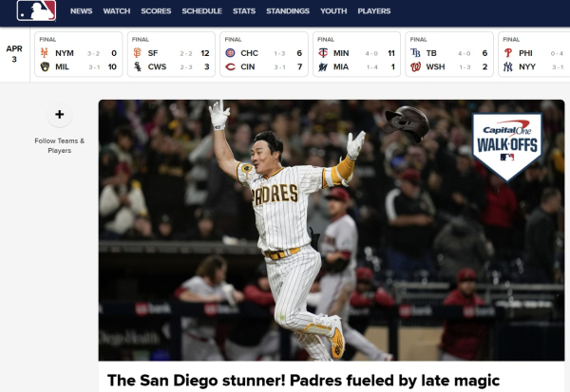Select the PLAYERS nav item

[x=374, y=11]
